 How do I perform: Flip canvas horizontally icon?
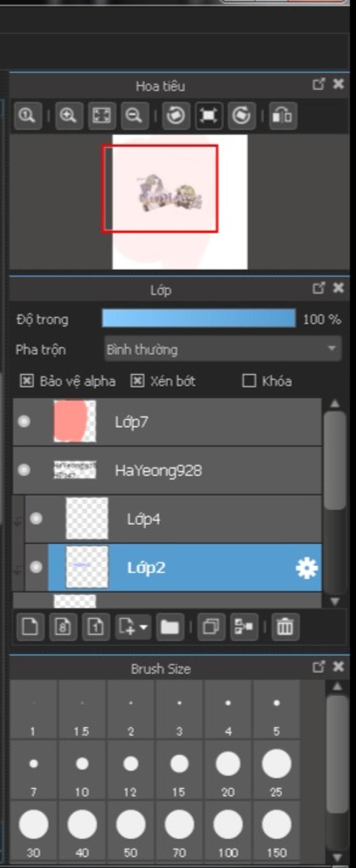pos(283,115)
